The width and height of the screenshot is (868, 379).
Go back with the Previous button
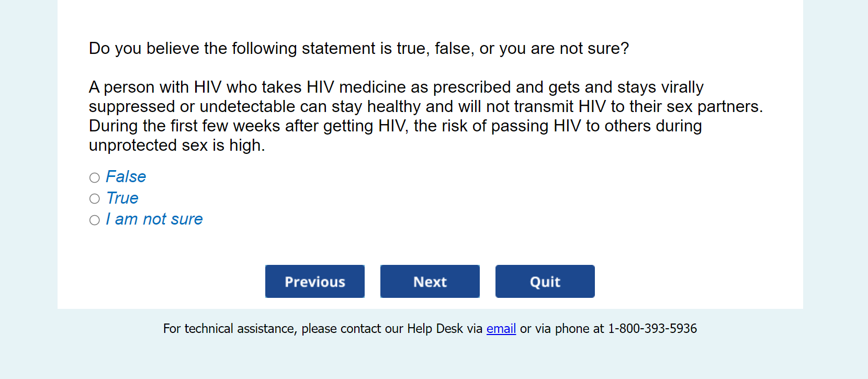click(314, 282)
